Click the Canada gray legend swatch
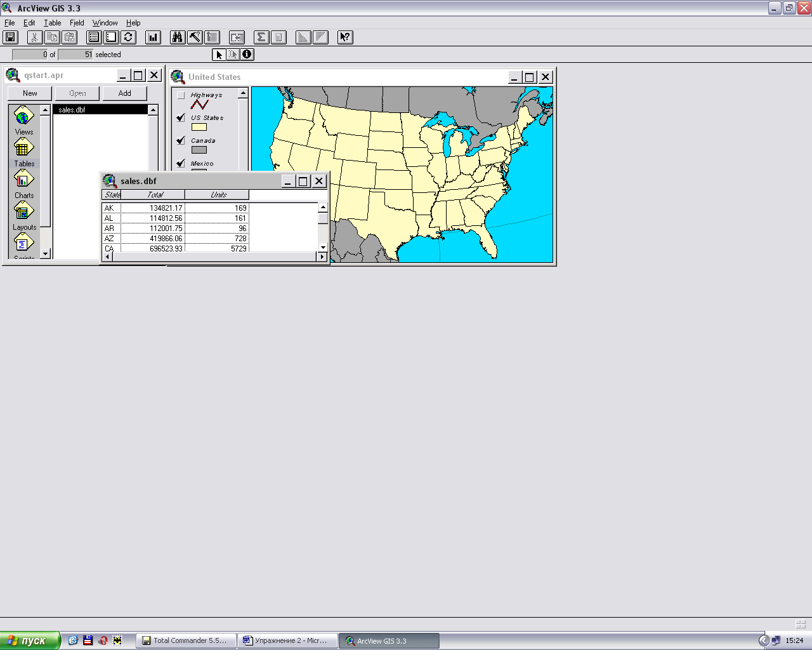 (x=199, y=150)
